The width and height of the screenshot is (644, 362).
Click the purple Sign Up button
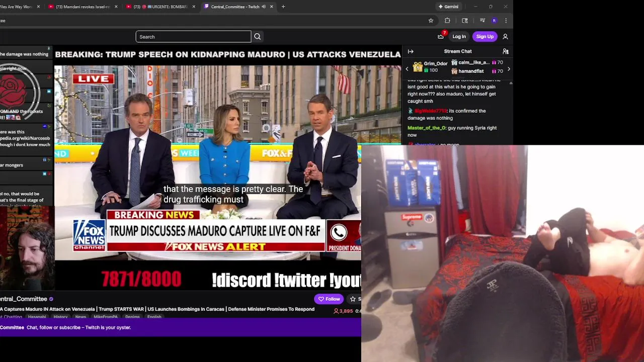pyautogui.click(x=485, y=37)
